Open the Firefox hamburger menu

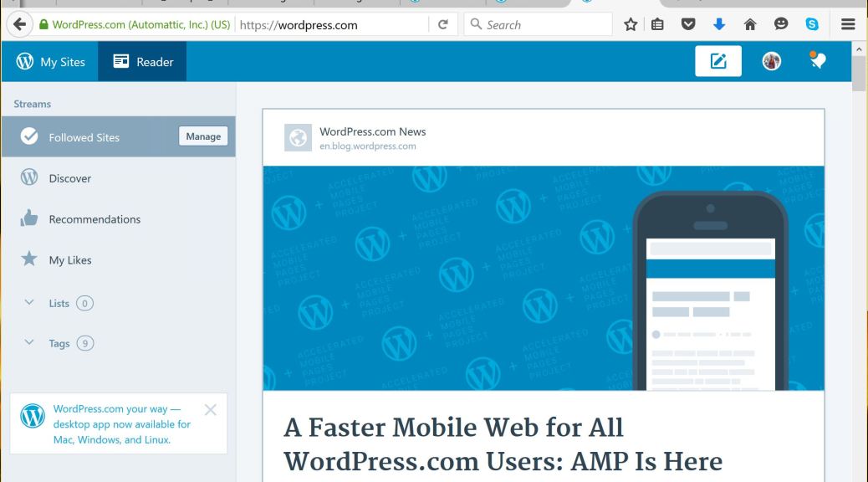coord(848,24)
